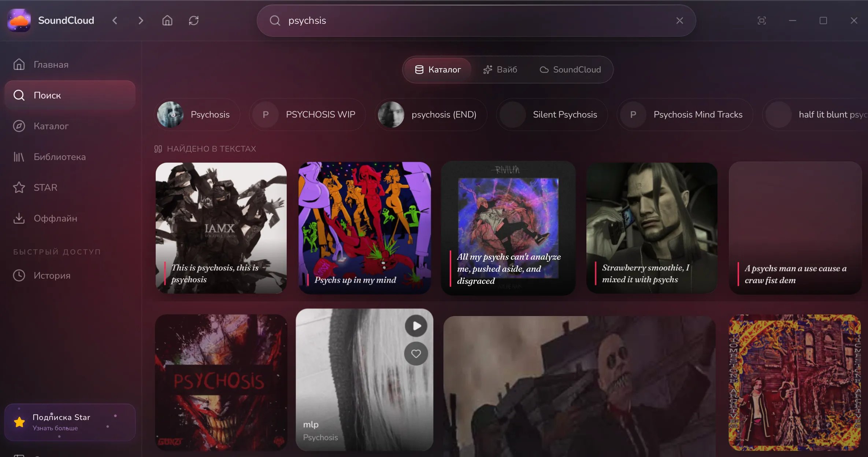Clear the search field with the X icon
The height and width of the screenshot is (457, 868).
pyautogui.click(x=679, y=21)
